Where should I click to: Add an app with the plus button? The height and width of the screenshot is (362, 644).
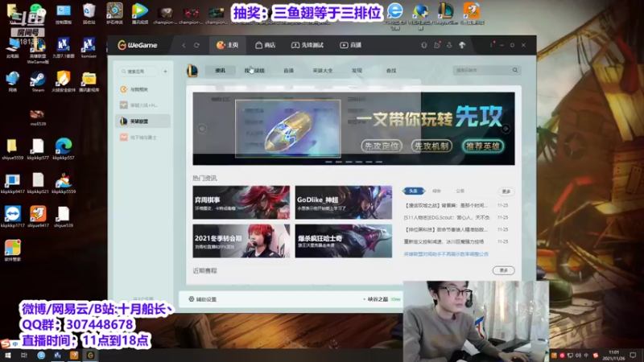165,72
